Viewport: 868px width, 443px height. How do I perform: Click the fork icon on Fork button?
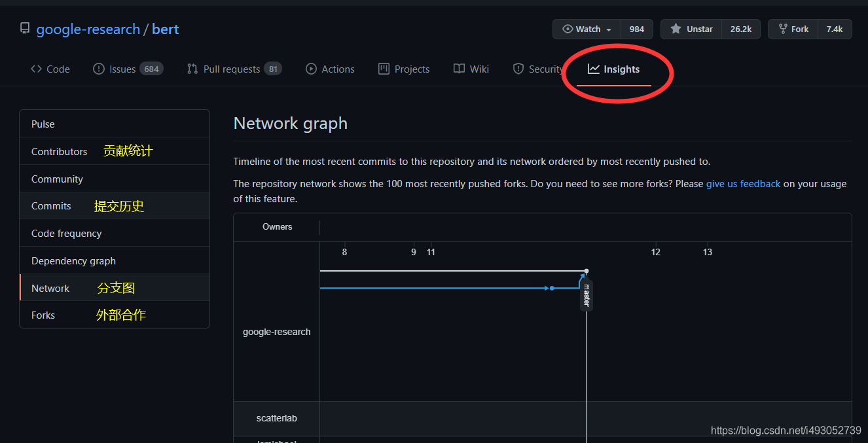[x=782, y=29]
